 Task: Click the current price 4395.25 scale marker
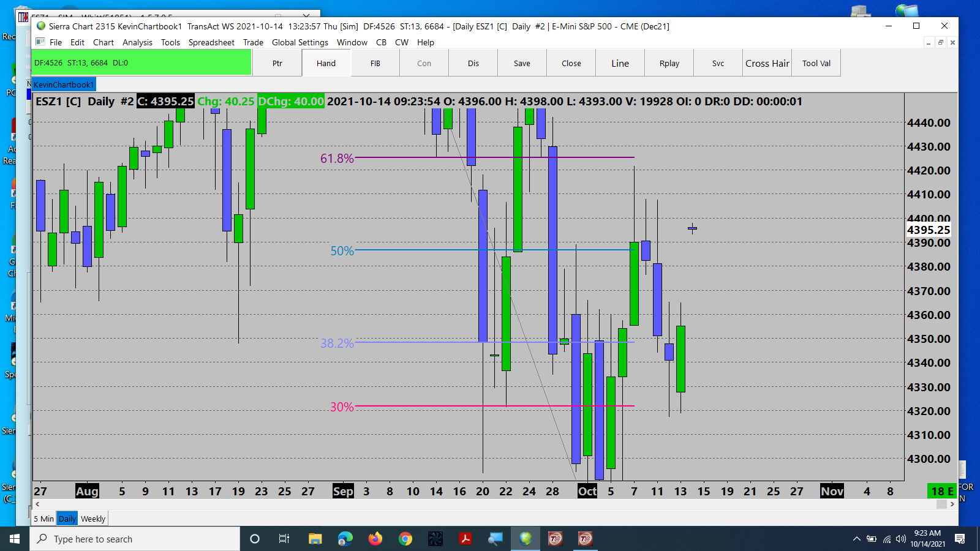tap(929, 230)
